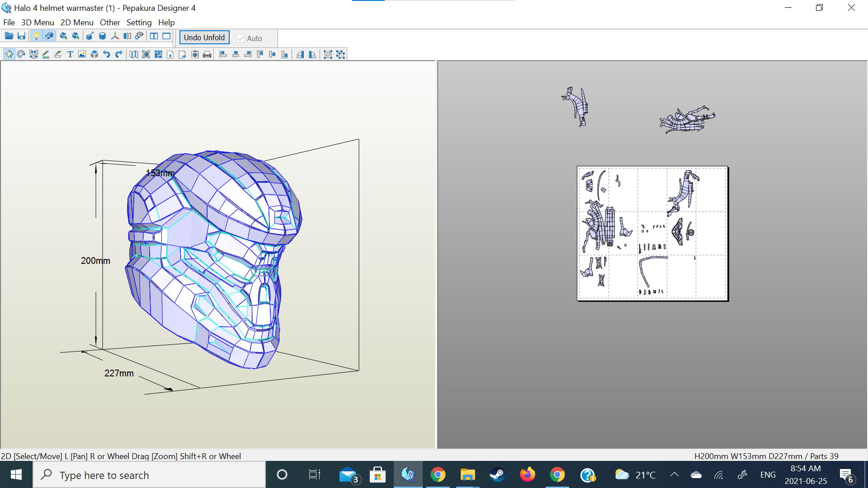Save the project with the floppy icon
The image size is (868, 488).
point(21,36)
